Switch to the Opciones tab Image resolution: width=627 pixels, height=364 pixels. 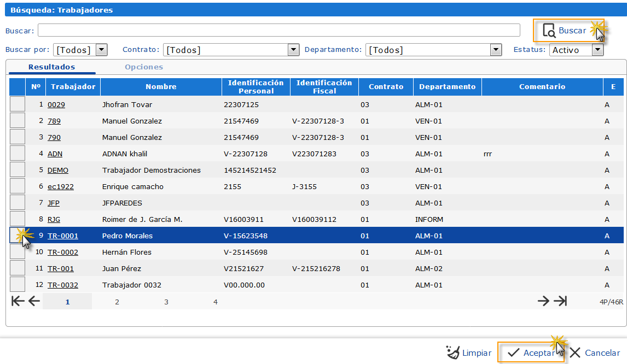[144, 67]
